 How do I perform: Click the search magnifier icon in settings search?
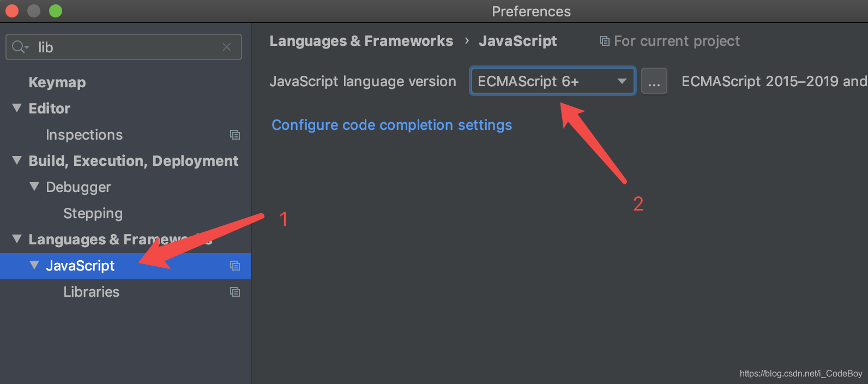click(20, 47)
